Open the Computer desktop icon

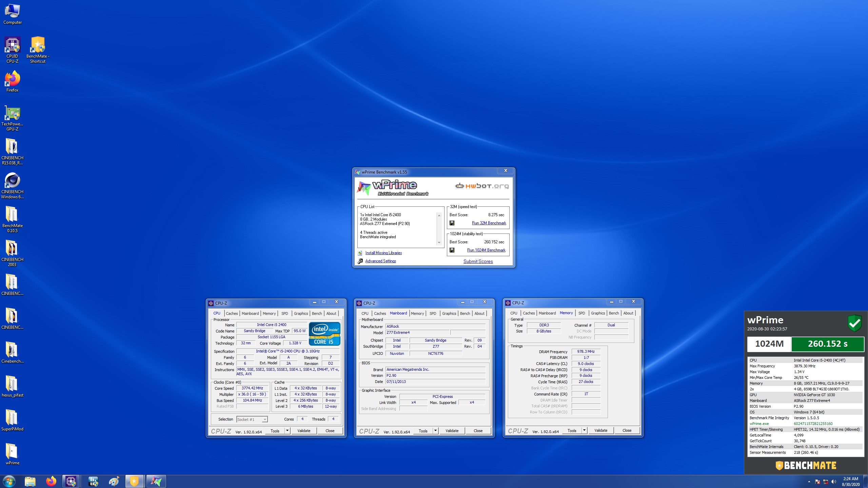pyautogui.click(x=13, y=14)
